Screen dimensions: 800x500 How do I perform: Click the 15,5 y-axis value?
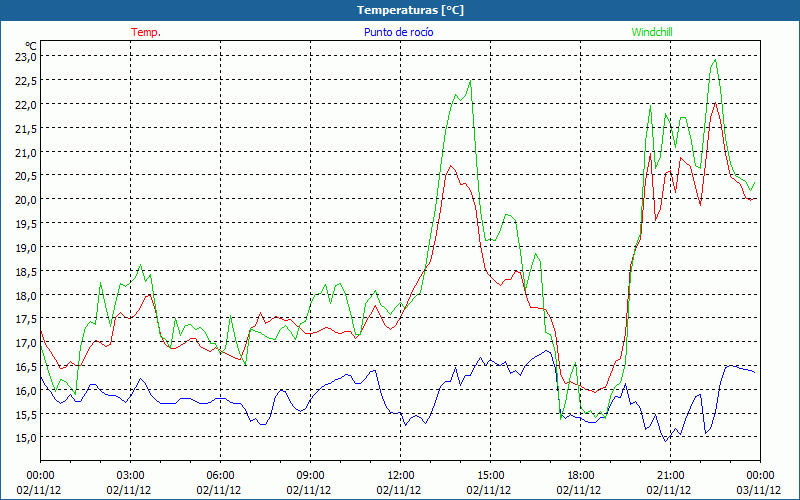pos(26,415)
